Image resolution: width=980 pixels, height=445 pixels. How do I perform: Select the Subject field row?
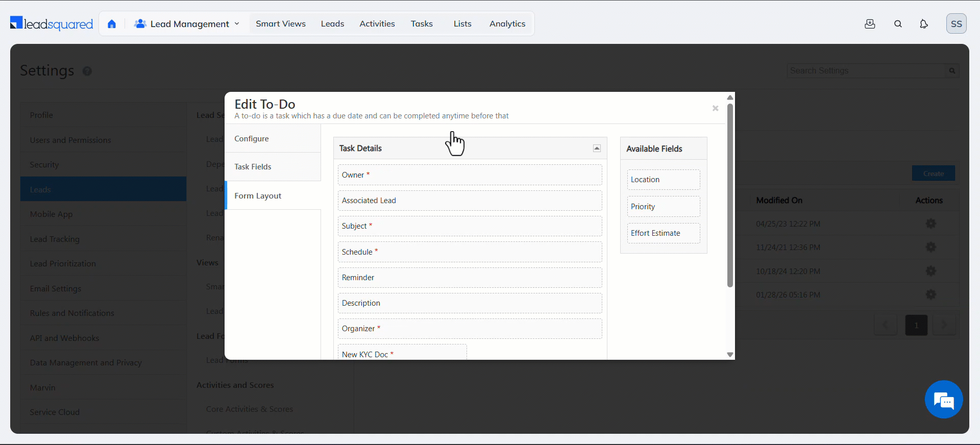(x=470, y=226)
